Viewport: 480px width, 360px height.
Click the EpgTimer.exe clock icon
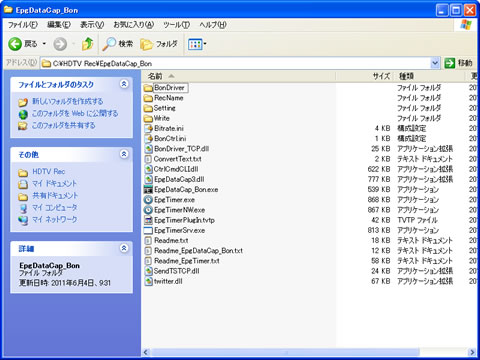(x=148, y=200)
